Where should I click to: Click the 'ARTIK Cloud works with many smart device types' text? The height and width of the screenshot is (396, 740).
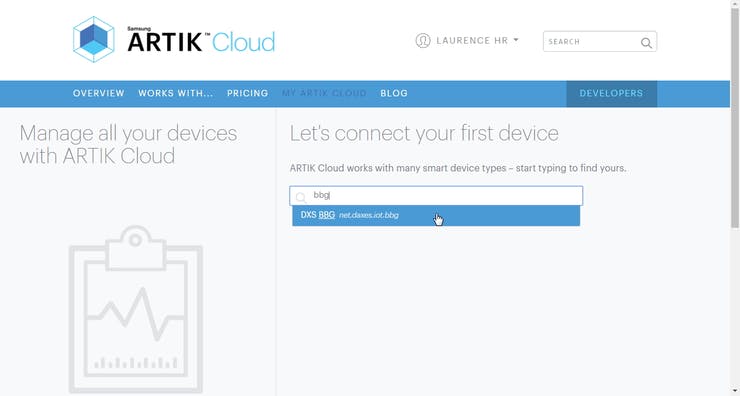(x=458, y=168)
